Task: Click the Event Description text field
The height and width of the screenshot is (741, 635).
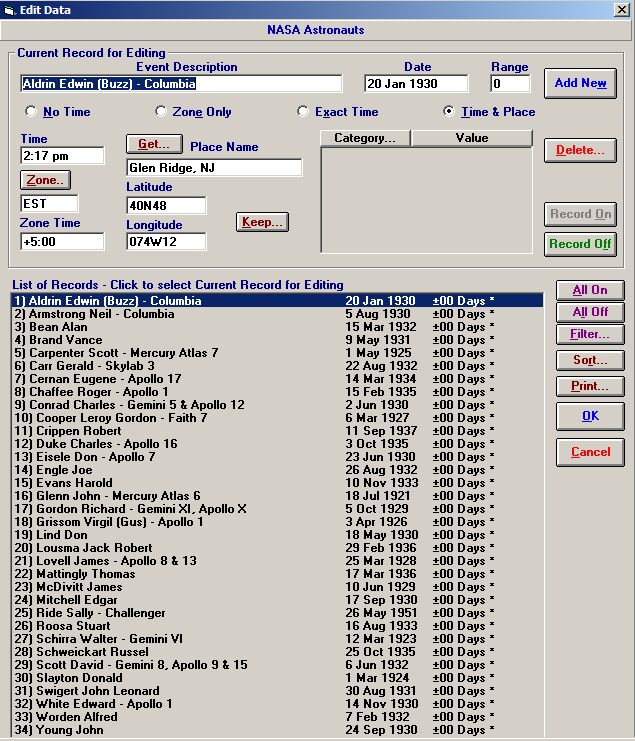Action: tap(181, 84)
